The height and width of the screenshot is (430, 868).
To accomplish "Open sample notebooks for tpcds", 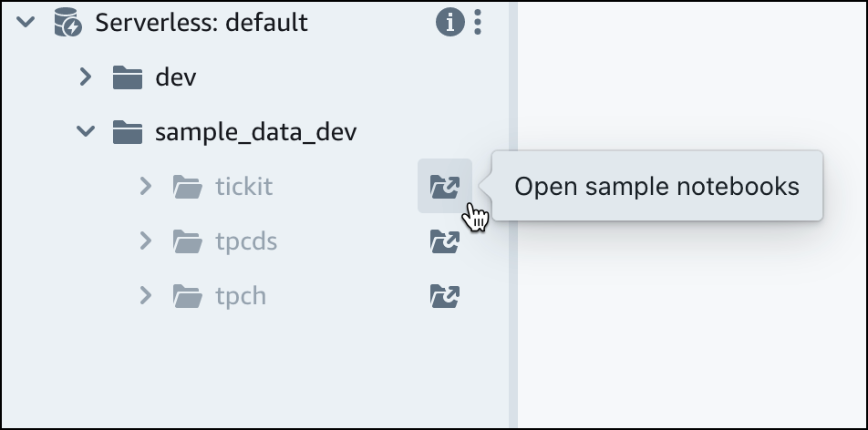I will 444,241.
